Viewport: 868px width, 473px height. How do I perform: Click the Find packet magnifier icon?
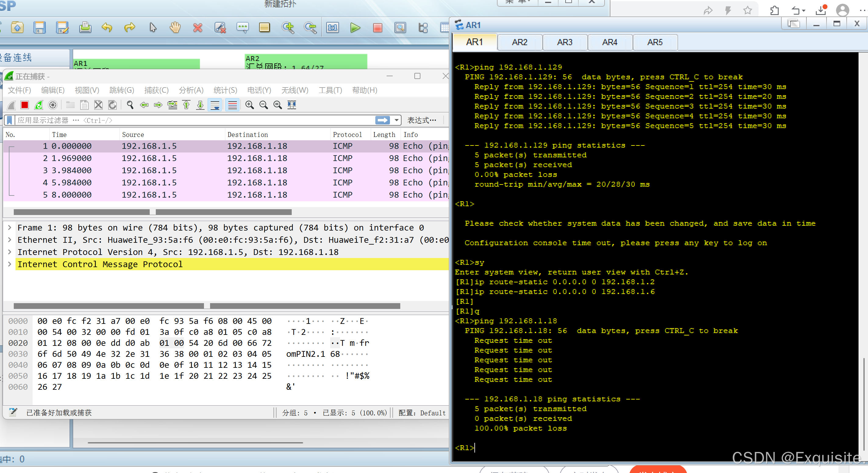click(130, 105)
